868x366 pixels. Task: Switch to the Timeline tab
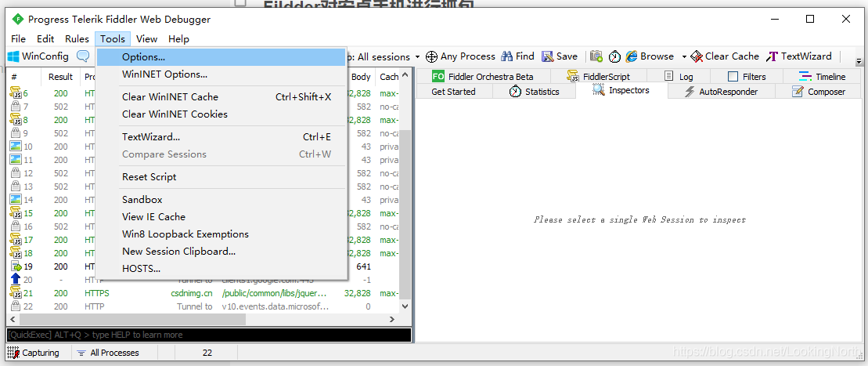coord(823,77)
